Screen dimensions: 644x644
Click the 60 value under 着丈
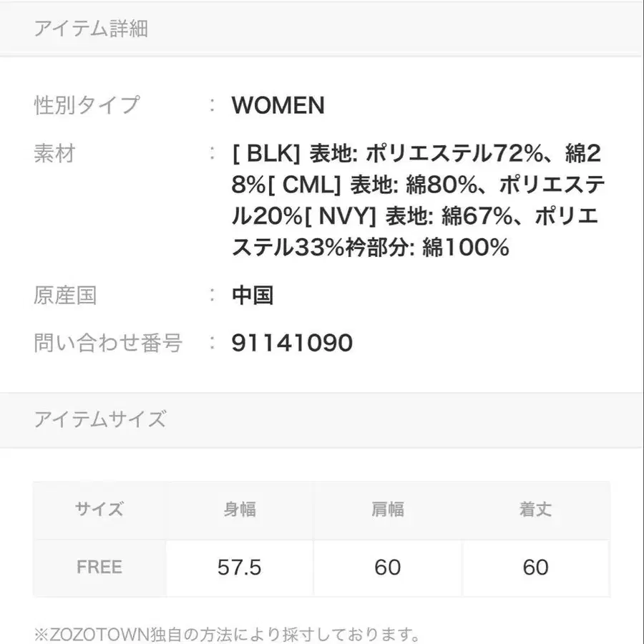(x=535, y=567)
